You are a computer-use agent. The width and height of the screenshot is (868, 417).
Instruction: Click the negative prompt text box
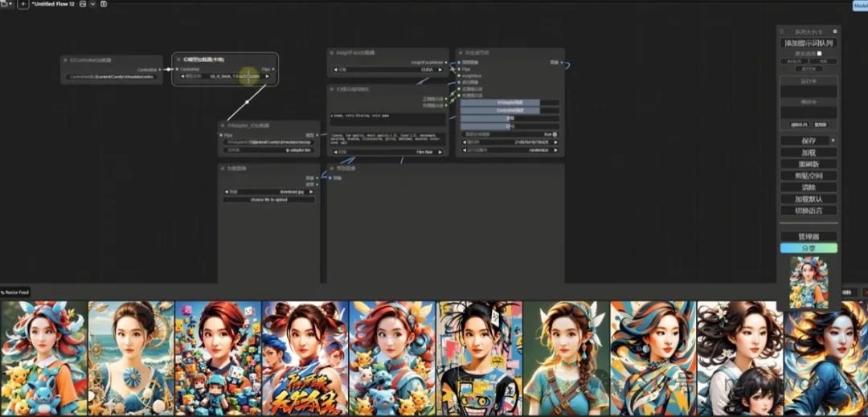point(387,138)
